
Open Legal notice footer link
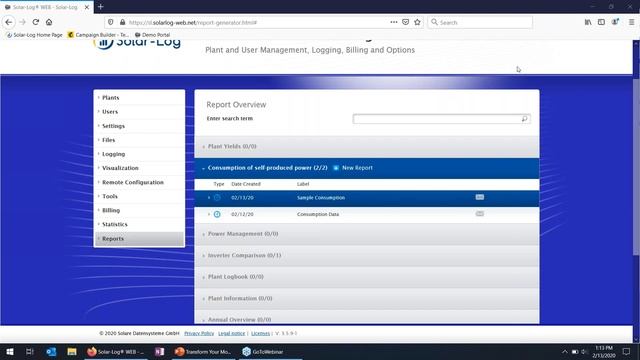click(x=231, y=333)
